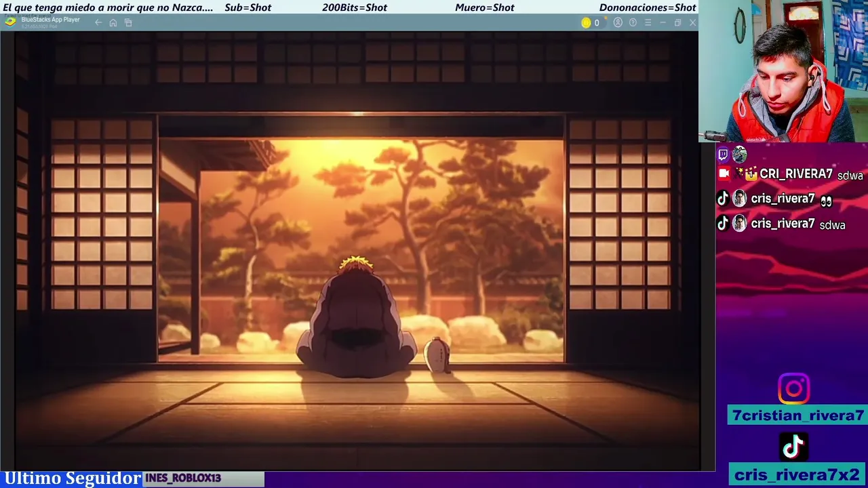Click cris_rivera7 name in bottom chat row

(783, 224)
